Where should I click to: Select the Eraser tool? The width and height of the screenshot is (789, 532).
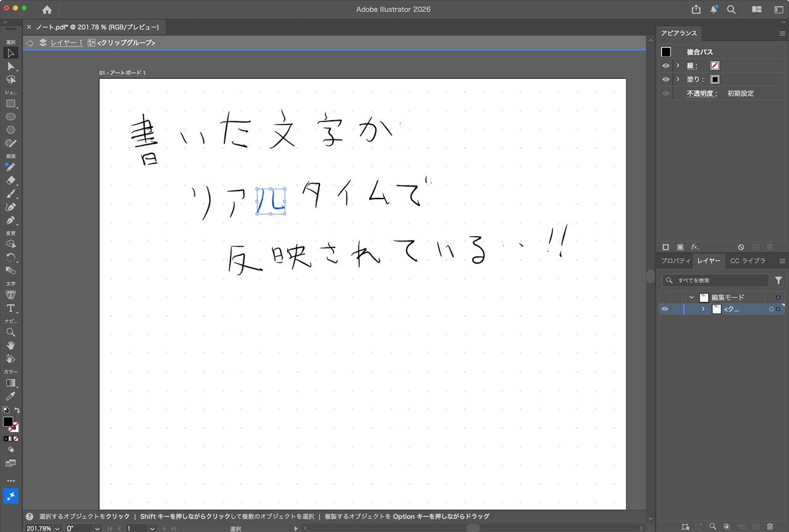(x=10, y=181)
